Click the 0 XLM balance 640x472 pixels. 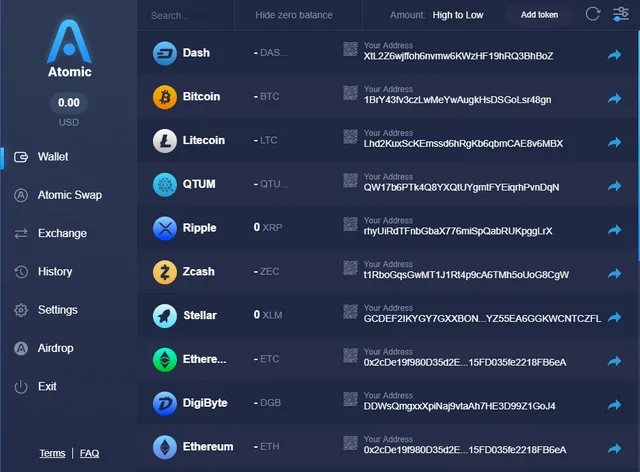coord(268,315)
